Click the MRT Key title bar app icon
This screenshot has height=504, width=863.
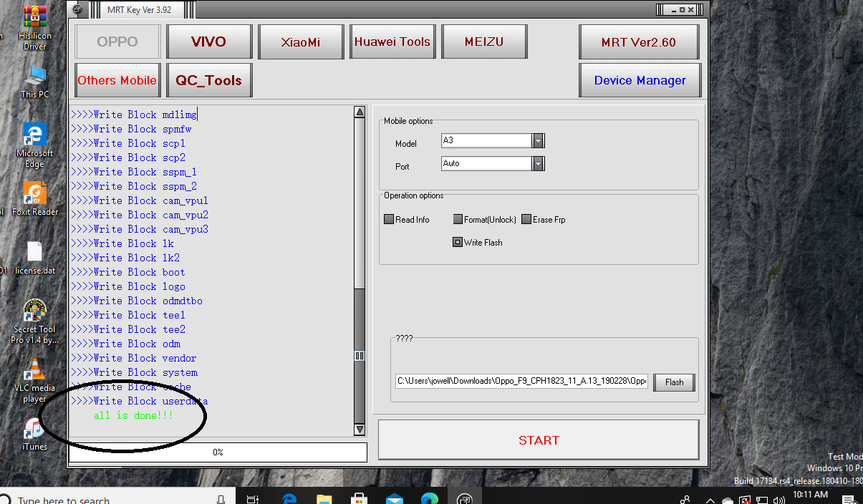tap(78, 10)
